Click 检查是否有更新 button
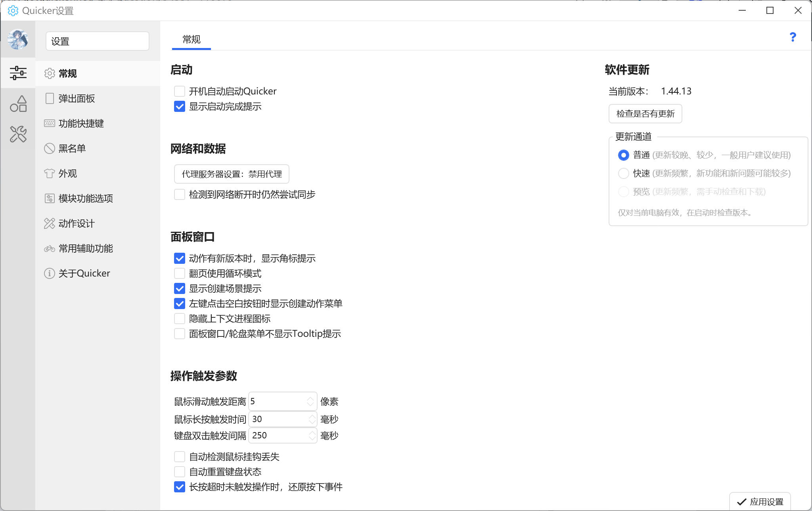812x511 pixels. point(645,114)
